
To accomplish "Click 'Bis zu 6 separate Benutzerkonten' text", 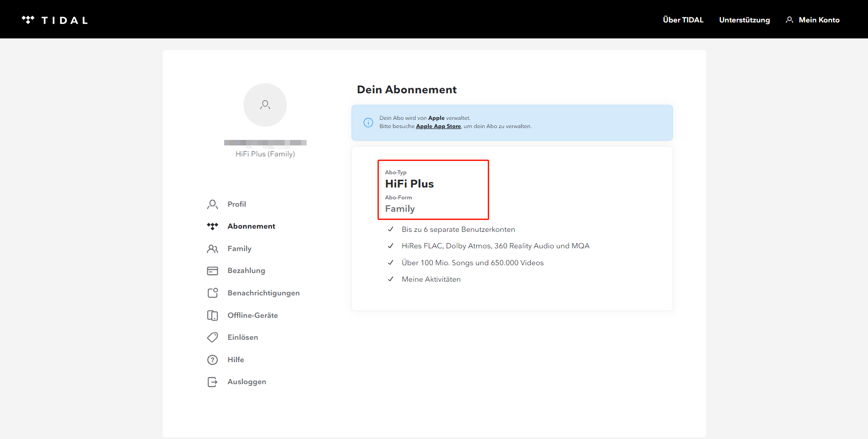I will coord(458,229).
